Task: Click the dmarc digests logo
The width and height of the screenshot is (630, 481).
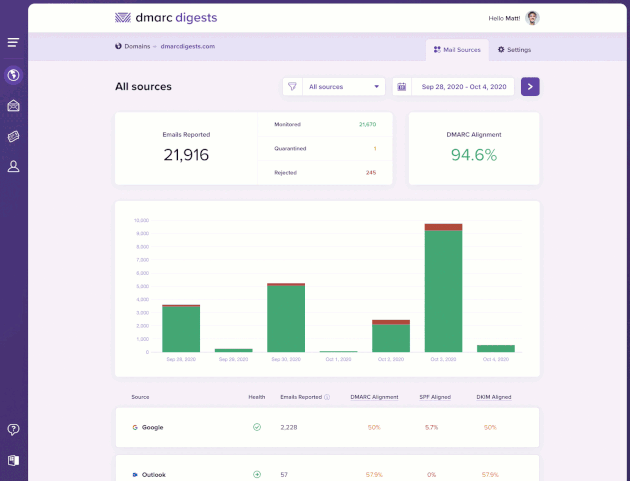Action: (x=166, y=17)
